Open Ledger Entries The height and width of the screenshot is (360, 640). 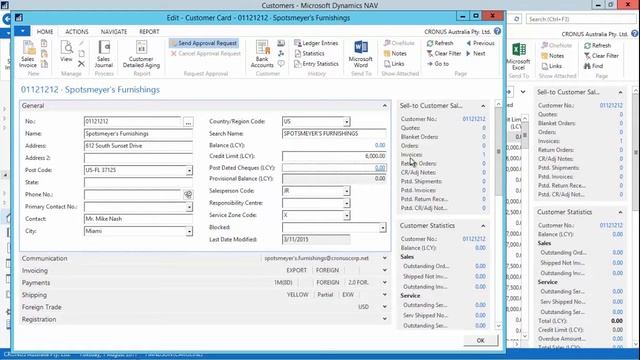(x=316, y=43)
